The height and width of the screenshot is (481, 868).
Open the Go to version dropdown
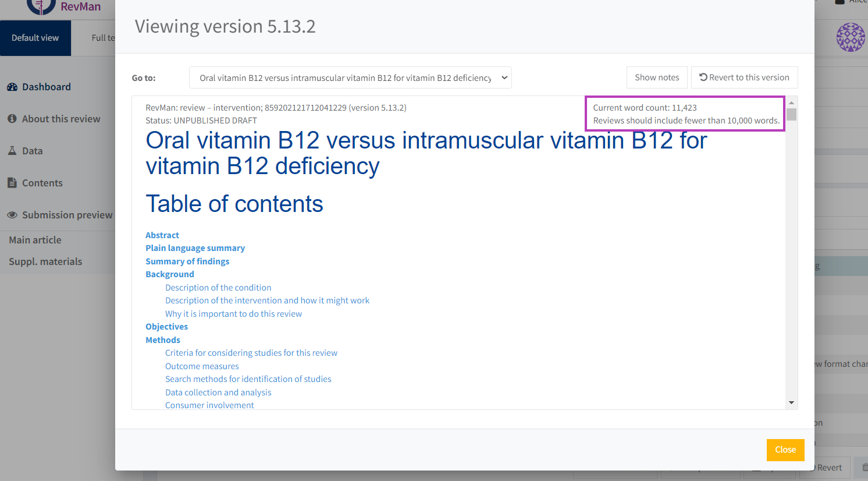point(350,77)
